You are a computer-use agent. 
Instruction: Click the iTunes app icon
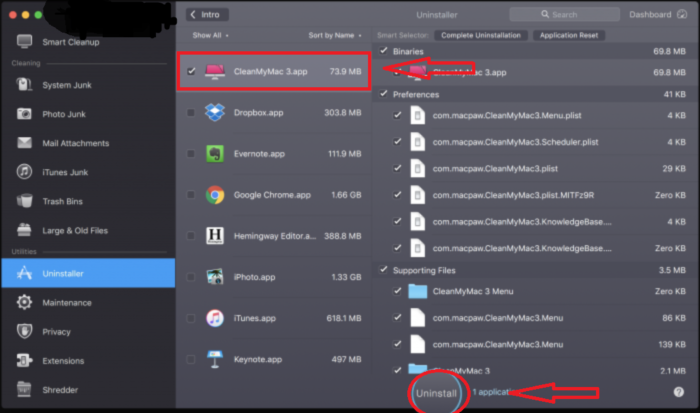pos(215,318)
